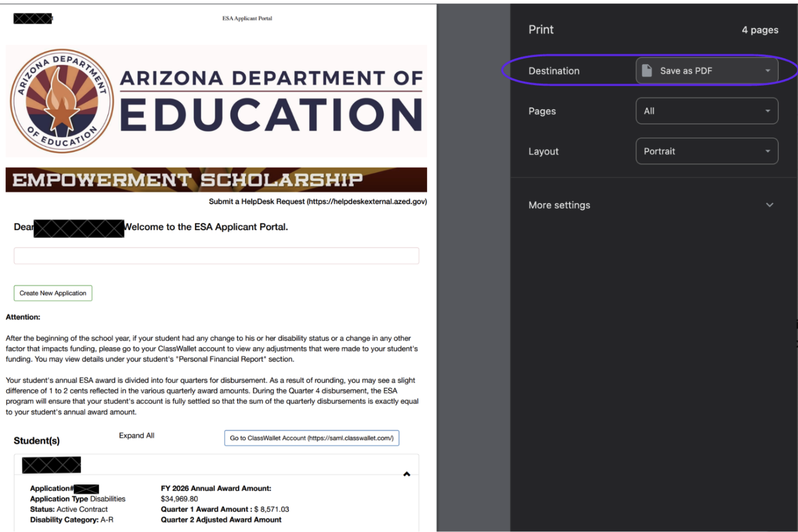
Task: Open the Destination dropdown set to Save as PDF
Action: click(x=707, y=71)
